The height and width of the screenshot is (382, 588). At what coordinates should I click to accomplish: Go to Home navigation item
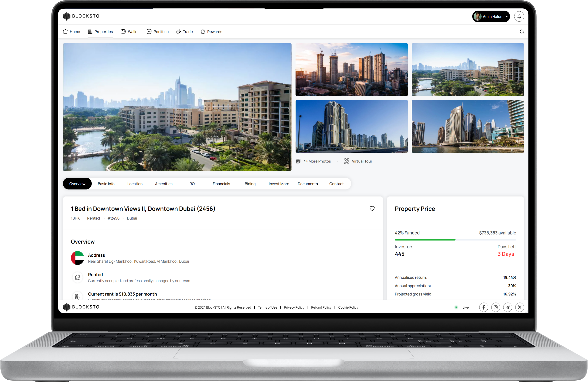click(x=72, y=32)
